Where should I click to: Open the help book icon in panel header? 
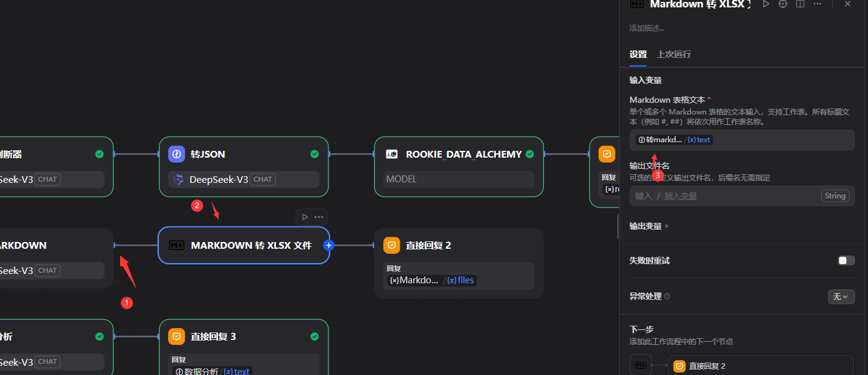pyautogui.click(x=800, y=4)
